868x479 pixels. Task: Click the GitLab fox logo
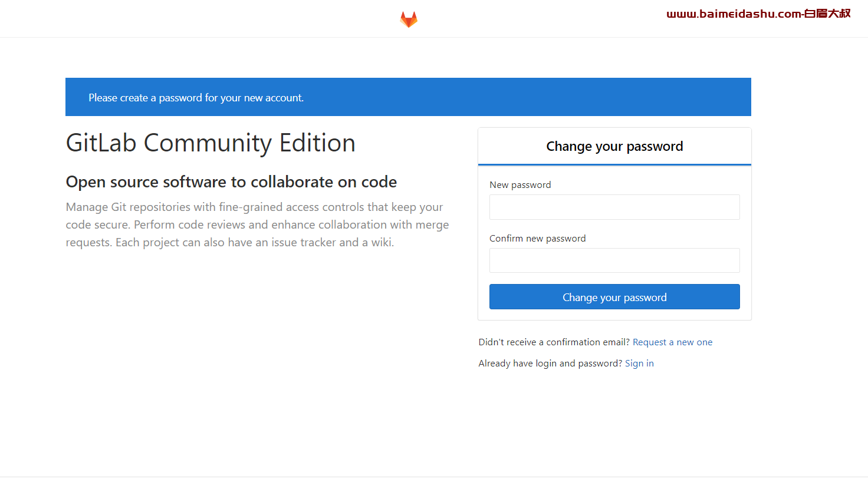(x=409, y=19)
